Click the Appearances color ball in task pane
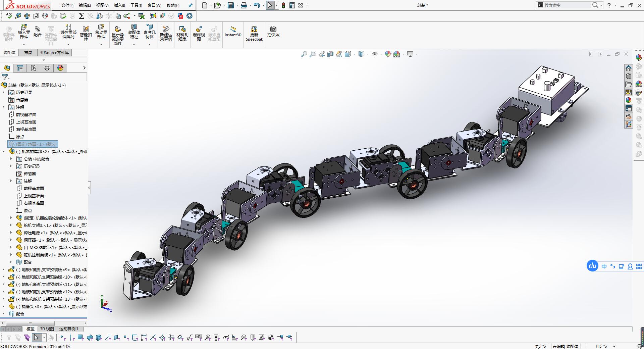 click(x=629, y=100)
